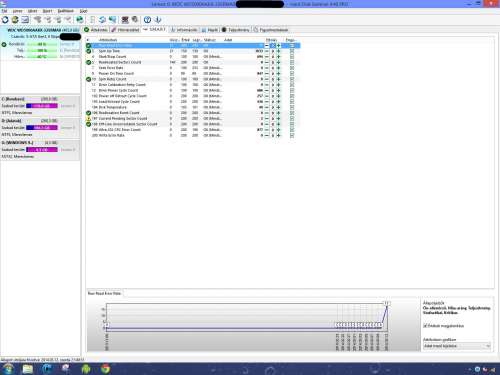Click the first grey disk test toolbar icon
The height and width of the screenshot is (375, 500).
38,20
